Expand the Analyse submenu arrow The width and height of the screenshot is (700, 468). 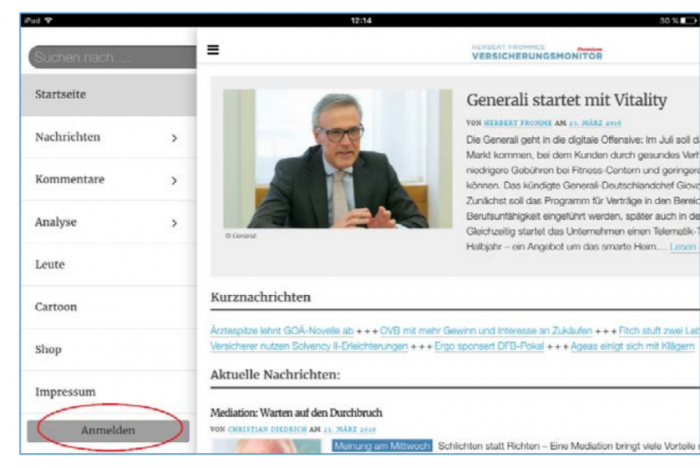(x=175, y=223)
